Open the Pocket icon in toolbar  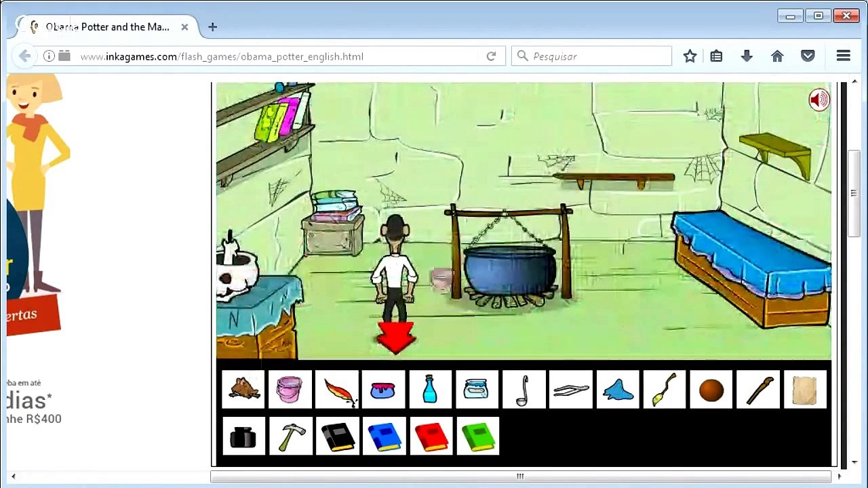(x=808, y=56)
